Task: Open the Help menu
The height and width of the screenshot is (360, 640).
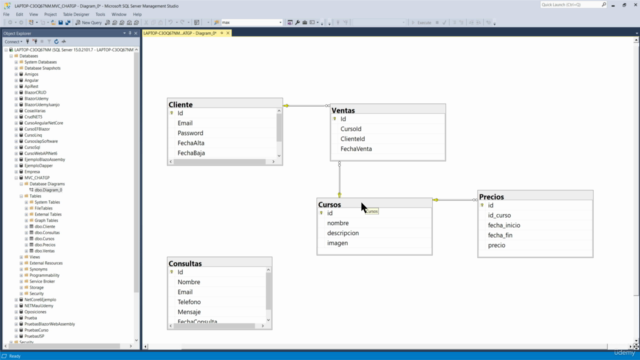Action: point(137,14)
